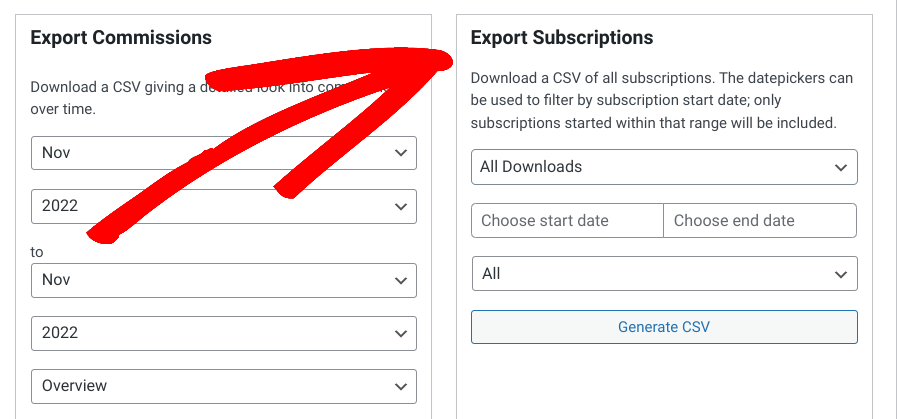Click the Generate CSV button
This screenshot has height=419, width=897.
[x=664, y=327]
